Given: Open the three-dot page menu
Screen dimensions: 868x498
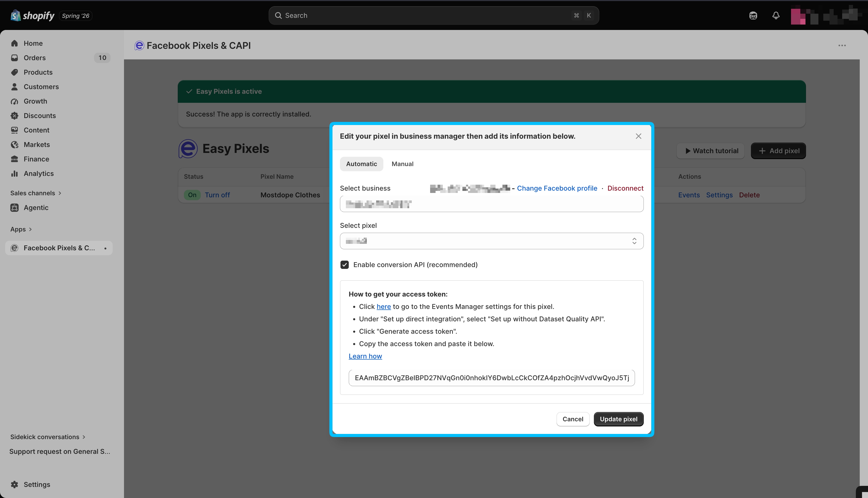Looking at the screenshot, I should pos(842,45).
